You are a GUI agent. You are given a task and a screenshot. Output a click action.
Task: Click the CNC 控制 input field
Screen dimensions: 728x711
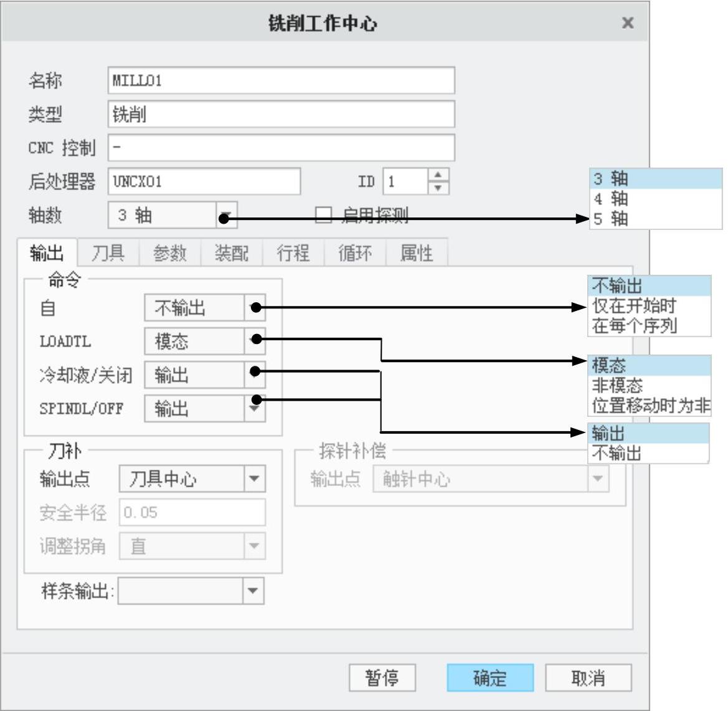tap(281, 147)
